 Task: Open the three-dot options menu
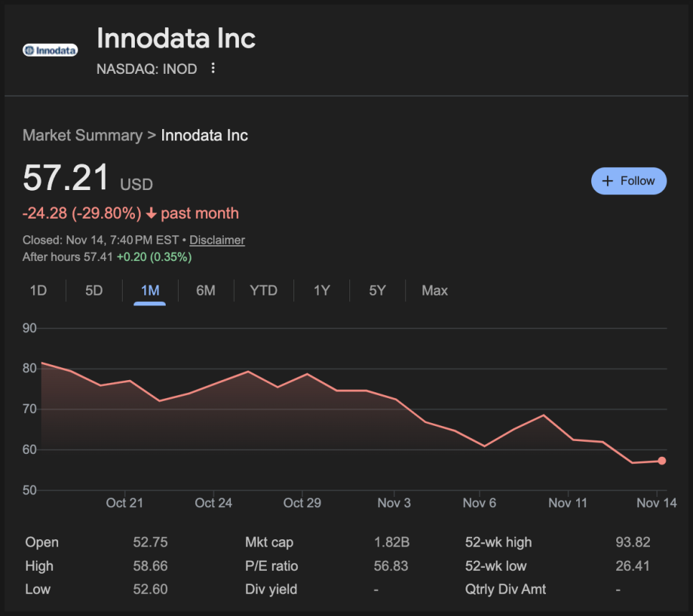pyautogui.click(x=212, y=69)
